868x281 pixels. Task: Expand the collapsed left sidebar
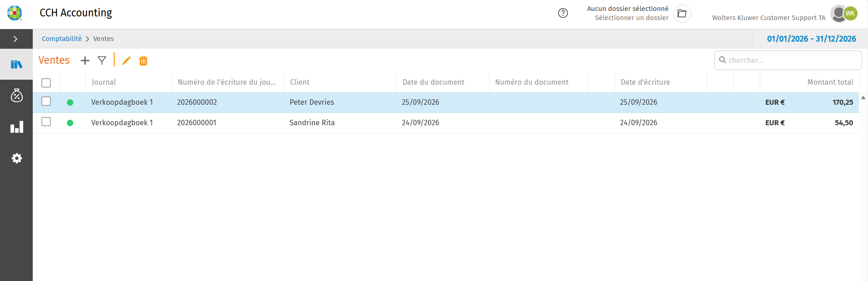click(x=16, y=39)
